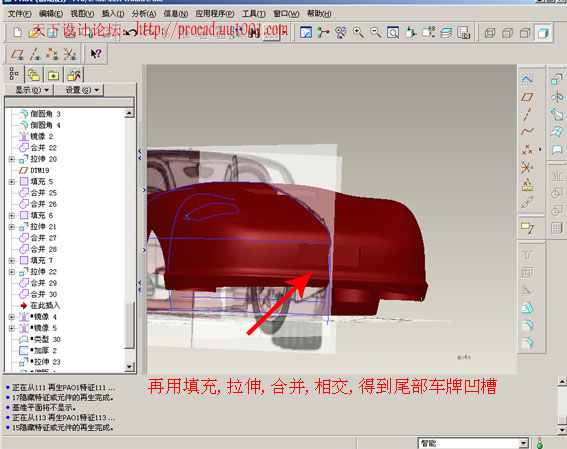Expand the 填充 5 tree node
Screen dimensions: 567x449
click(12, 181)
